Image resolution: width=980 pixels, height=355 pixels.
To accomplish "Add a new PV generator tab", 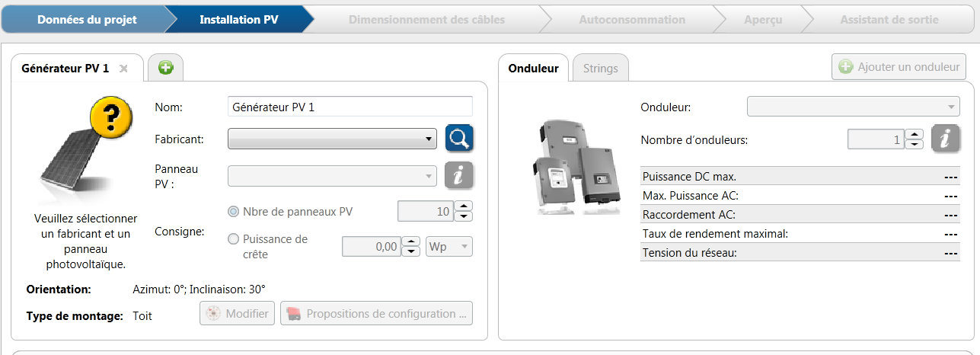I will point(165,68).
